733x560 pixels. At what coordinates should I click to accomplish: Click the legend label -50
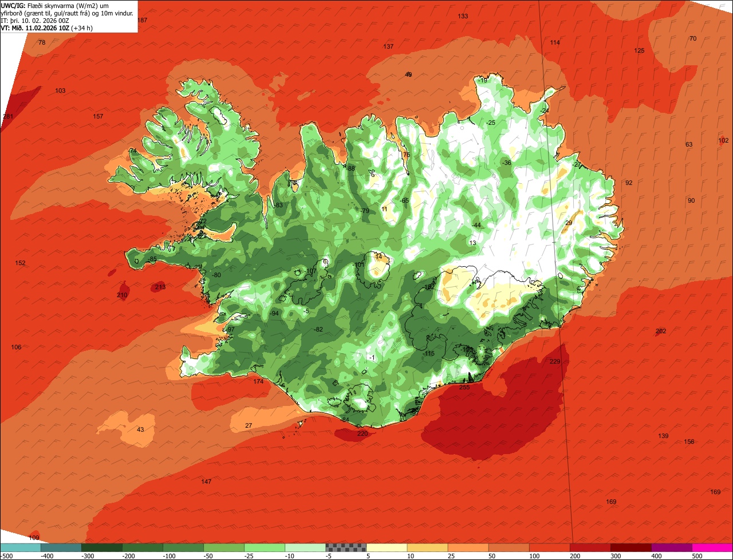[209, 556]
